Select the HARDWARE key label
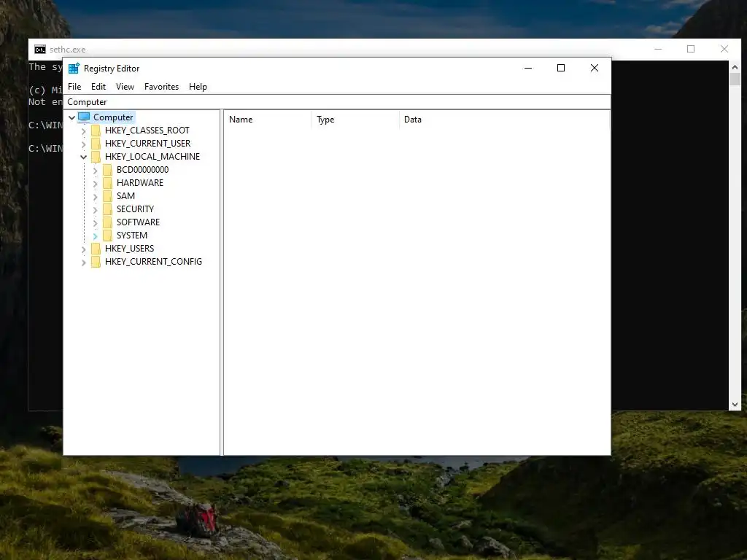 140,183
